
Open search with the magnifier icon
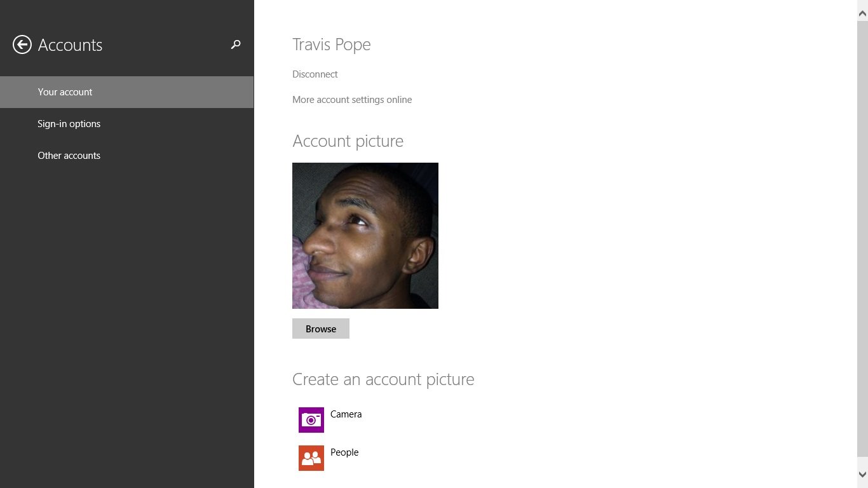coord(236,44)
